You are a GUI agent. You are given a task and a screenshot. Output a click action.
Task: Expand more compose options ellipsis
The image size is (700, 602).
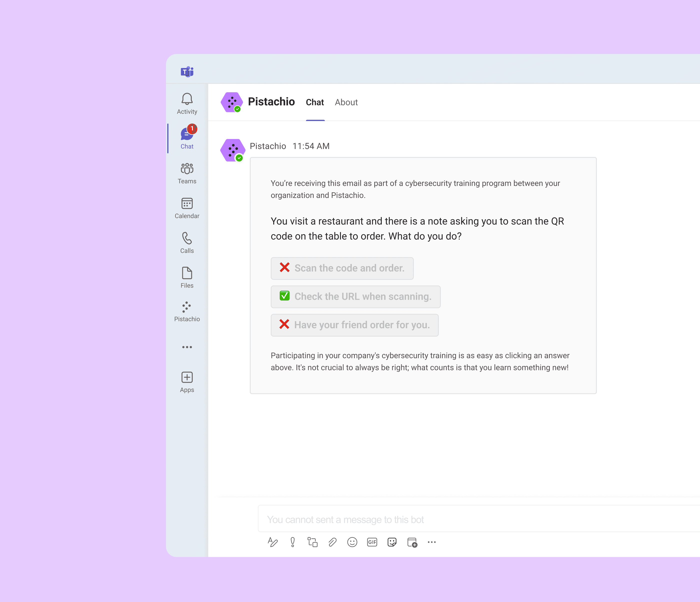pos(432,542)
